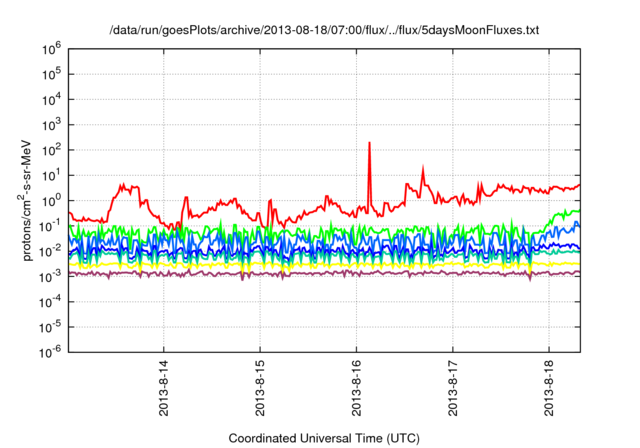Click the protons/cm²-s-sr-MeV y-axis title
Image resolution: width=640 pixels, height=448 pixels.
(x=25, y=201)
